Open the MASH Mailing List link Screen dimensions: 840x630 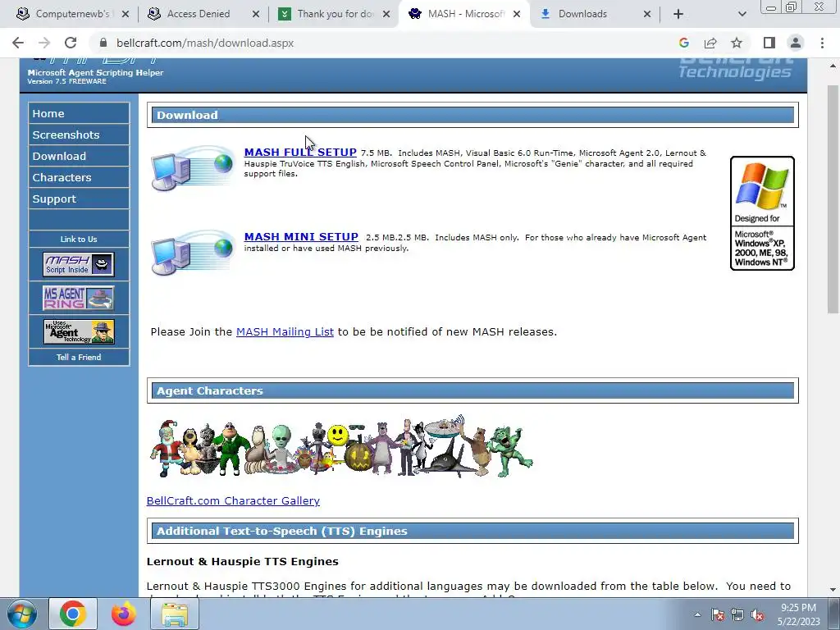coord(285,331)
